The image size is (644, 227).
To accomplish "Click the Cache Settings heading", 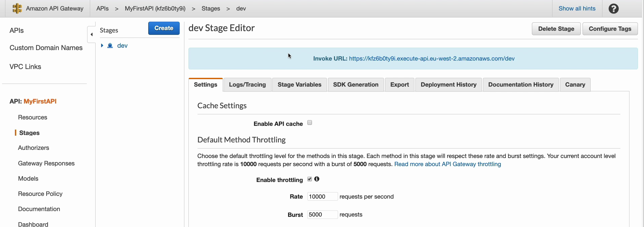I will (222, 106).
